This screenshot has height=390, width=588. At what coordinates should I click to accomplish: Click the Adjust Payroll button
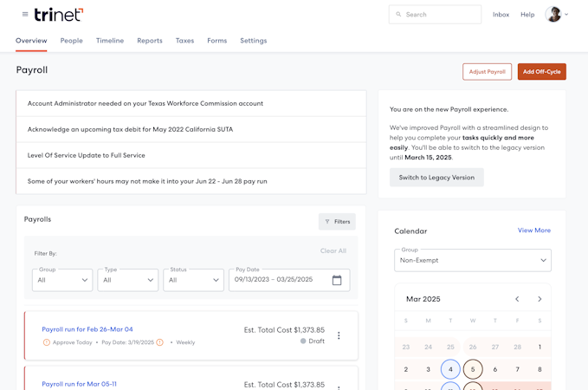pyautogui.click(x=487, y=72)
